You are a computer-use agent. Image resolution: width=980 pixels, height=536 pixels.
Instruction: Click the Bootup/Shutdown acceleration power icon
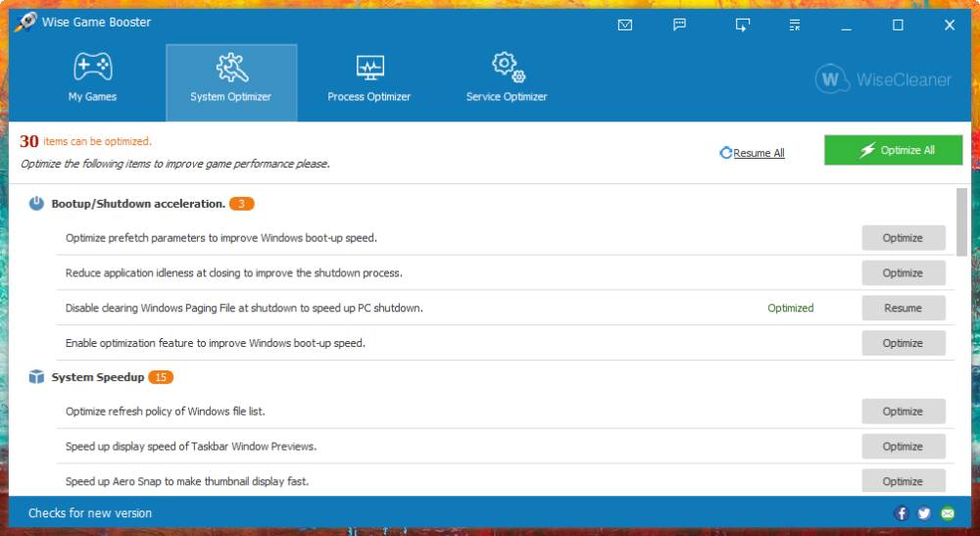pyautogui.click(x=36, y=204)
